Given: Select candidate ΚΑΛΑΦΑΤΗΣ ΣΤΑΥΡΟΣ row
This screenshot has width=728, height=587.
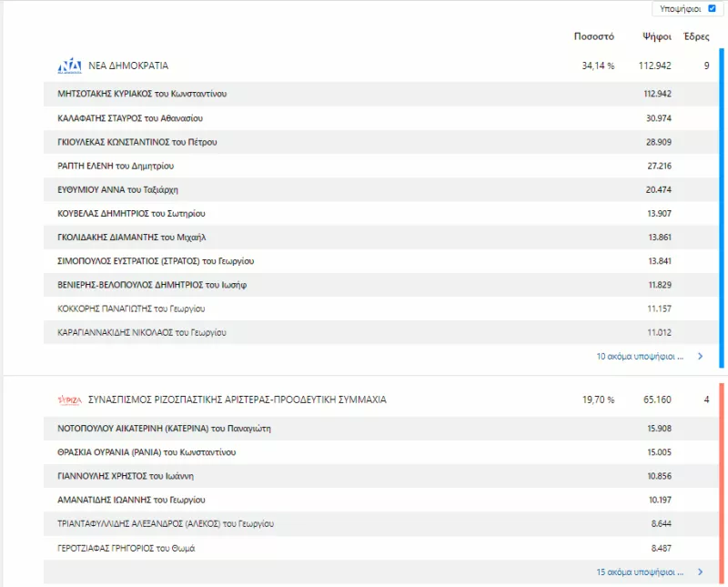Looking at the screenshot, I should (x=380, y=118).
